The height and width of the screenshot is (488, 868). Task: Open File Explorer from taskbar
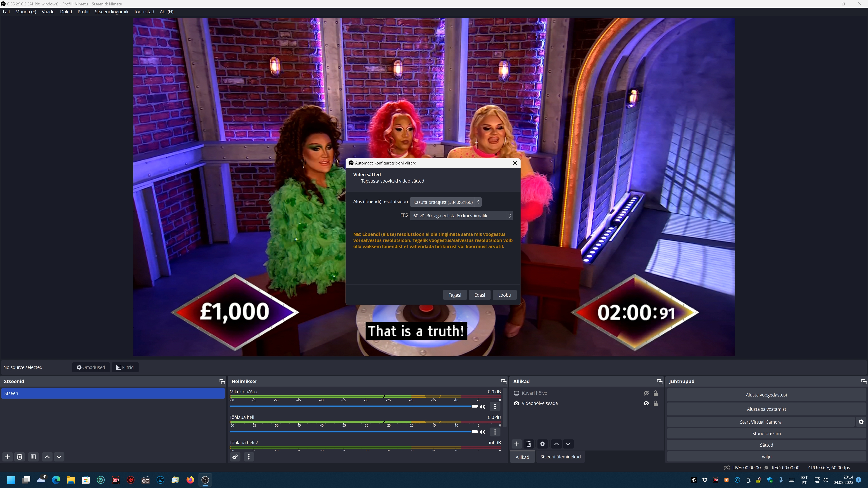pos(71,480)
